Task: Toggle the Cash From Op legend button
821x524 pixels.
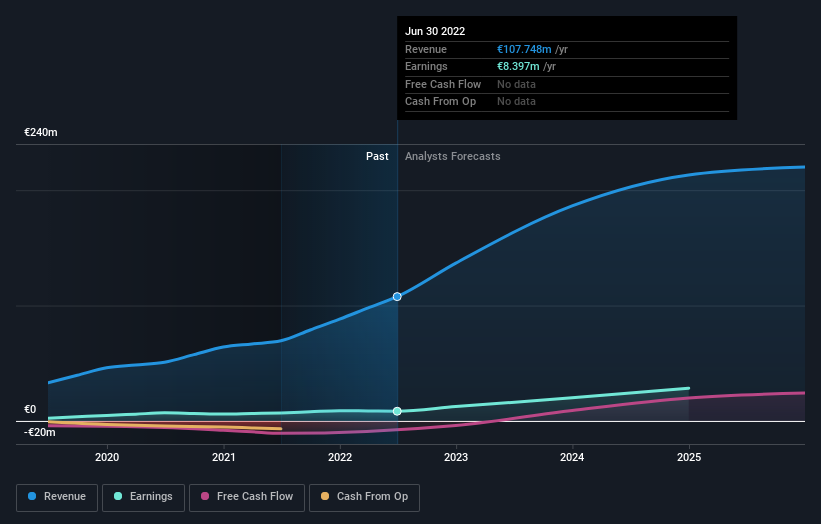Action: tap(364, 497)
